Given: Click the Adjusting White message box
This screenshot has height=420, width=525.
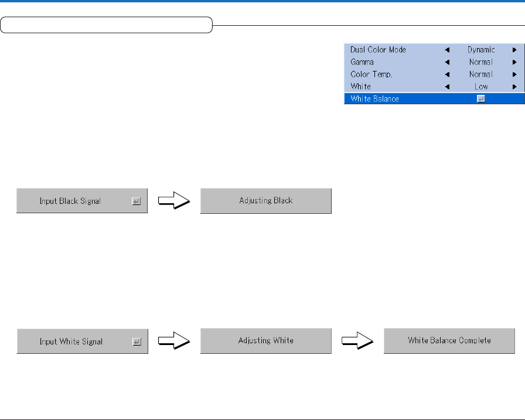Looking at the screenshot, I should click(266, 340).
